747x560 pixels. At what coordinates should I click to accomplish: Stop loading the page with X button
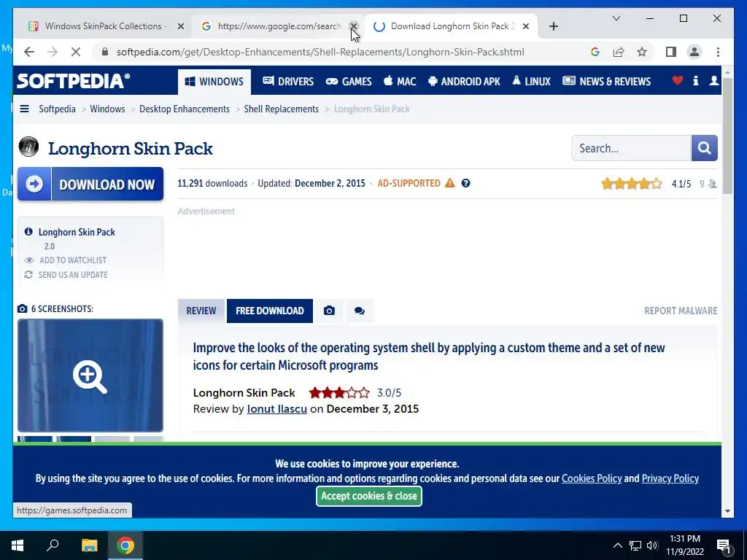76,52
